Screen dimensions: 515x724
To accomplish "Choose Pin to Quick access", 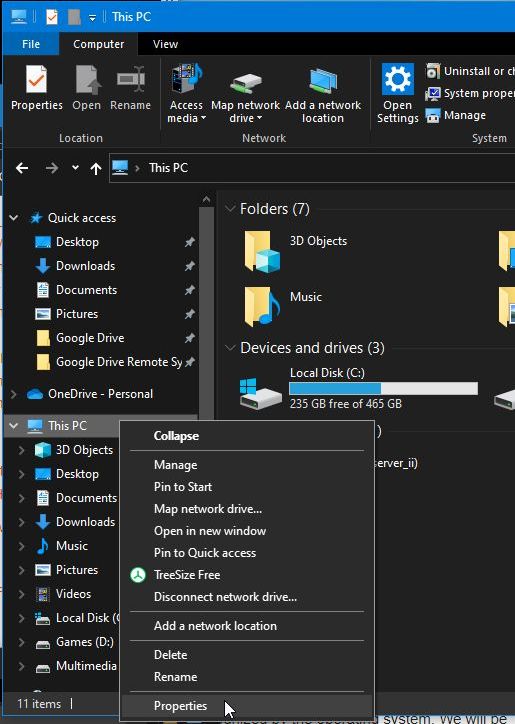I will [247, 553].
